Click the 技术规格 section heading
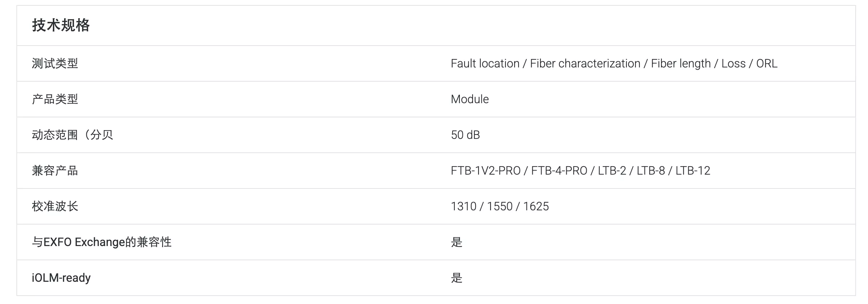 [x=61, y=26]
